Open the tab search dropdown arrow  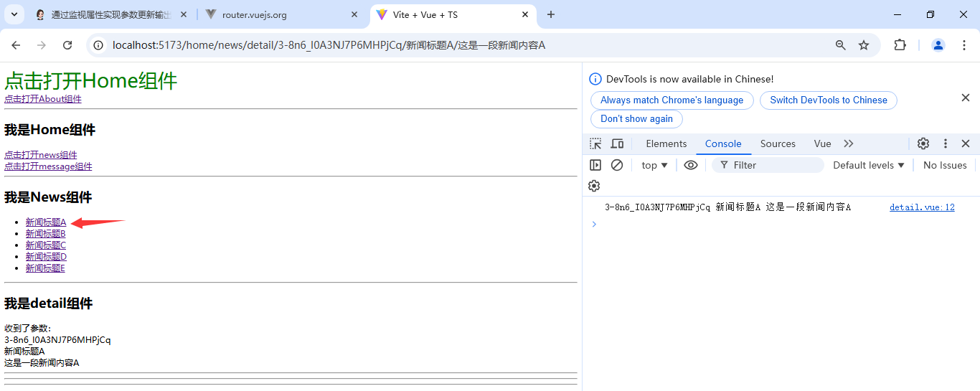coord(14,14)
